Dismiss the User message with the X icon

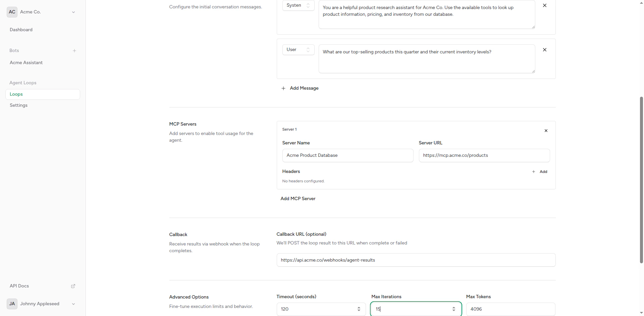[x=545, y=49]
